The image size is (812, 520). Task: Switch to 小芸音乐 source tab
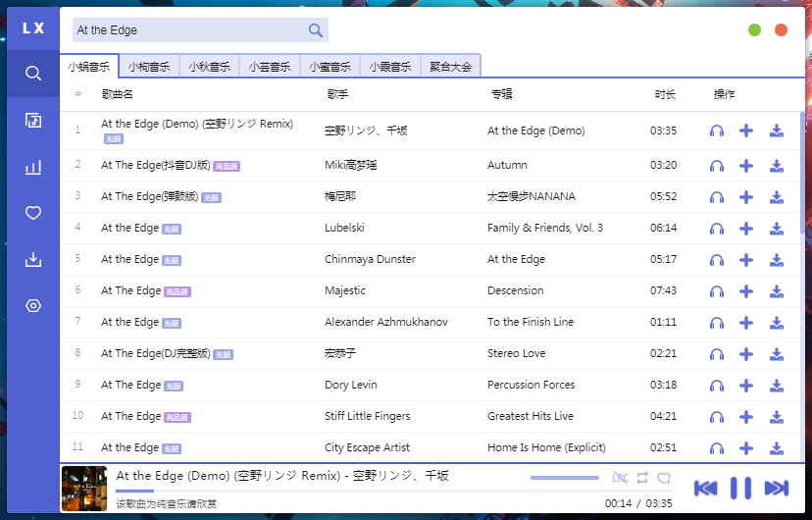point(270,67)
